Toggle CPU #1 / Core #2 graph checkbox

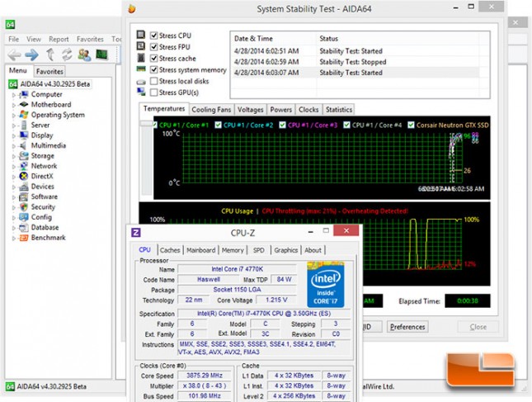[x=218, y=125]
